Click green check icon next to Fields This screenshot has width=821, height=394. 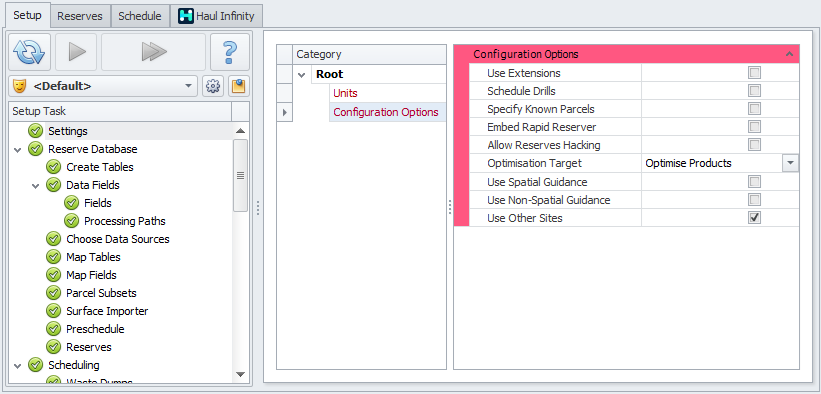tap(71, 203)
